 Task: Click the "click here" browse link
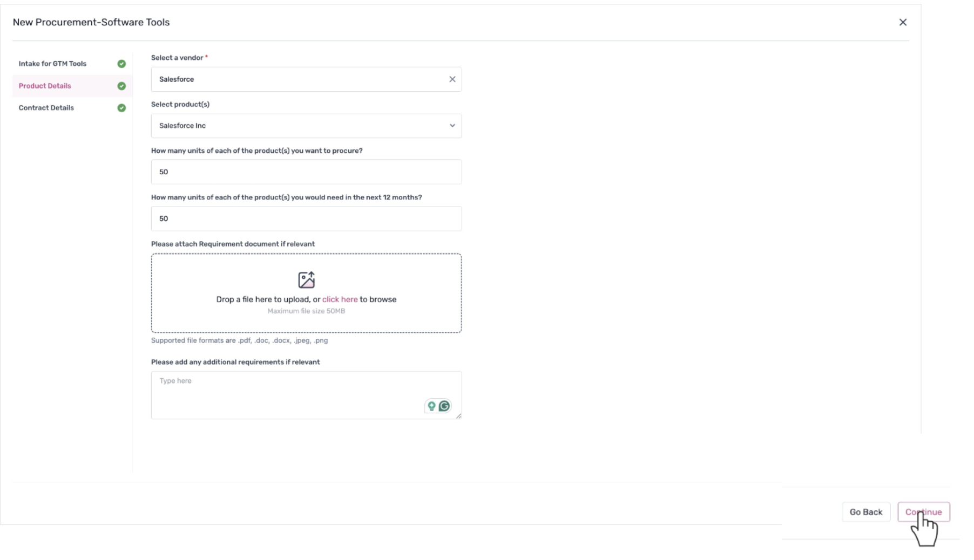coord(340,299)
